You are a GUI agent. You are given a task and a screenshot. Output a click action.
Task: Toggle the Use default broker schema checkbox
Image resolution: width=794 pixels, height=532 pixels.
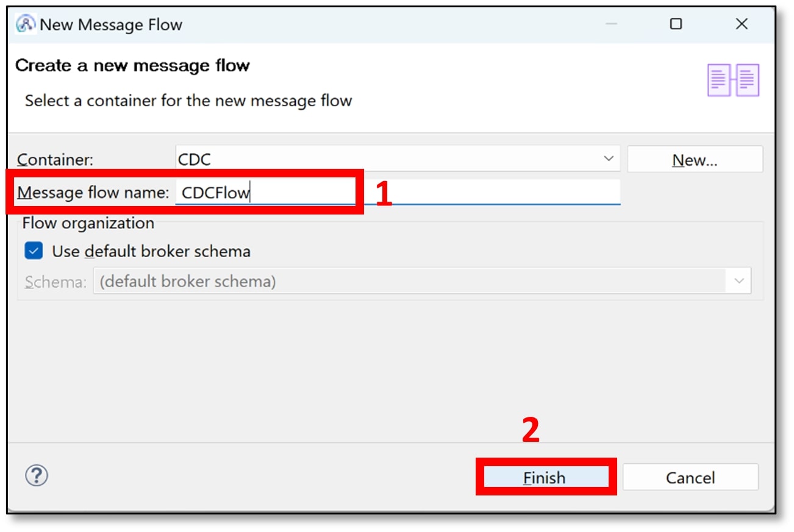(34, 251)
